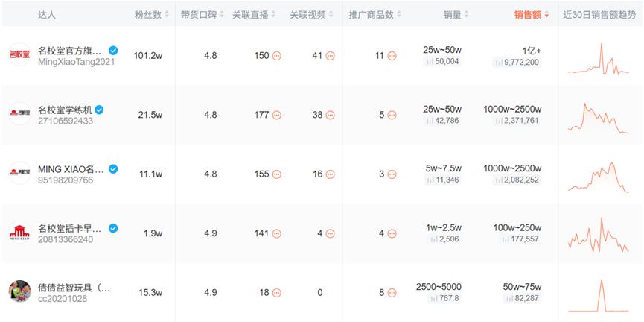Click verified badge of 名校堂官方旗 account
The height and width of the screenshot is (322, 644).
113,51
